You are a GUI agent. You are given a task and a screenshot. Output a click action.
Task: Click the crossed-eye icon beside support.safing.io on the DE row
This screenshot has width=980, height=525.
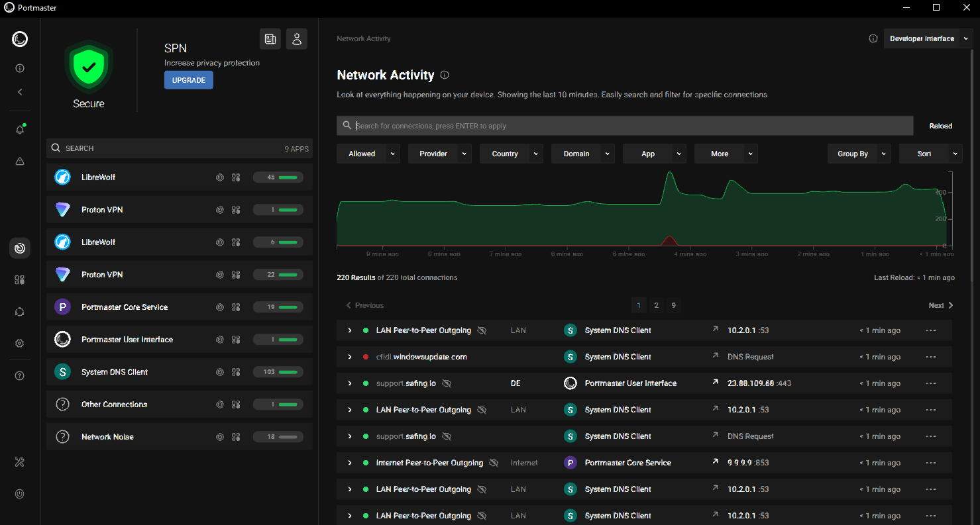[447, 383]
